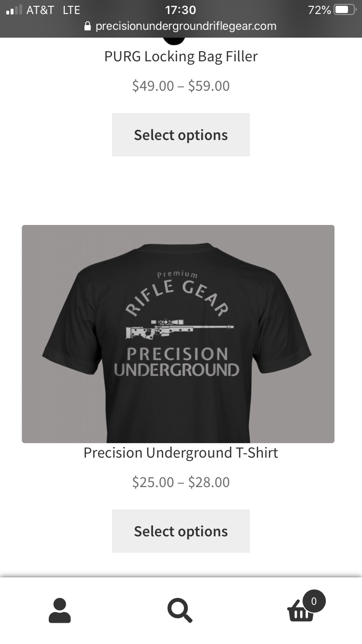
Task: Click the $49.00 – $59.00 price
Action: point(181,86)
